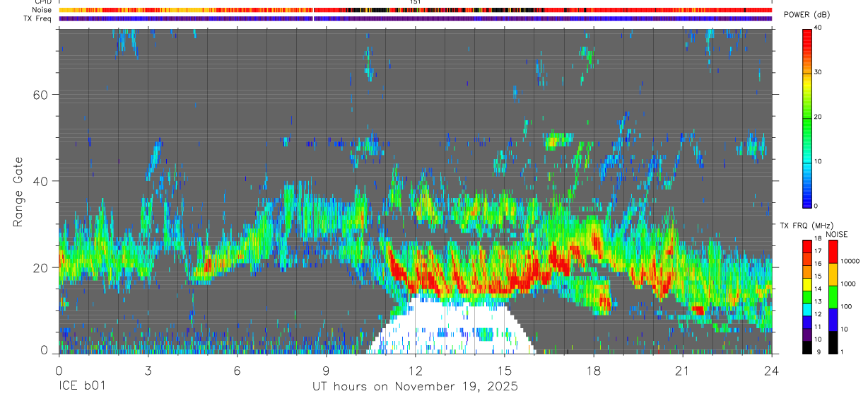Click the POWER colorbar tick label 10

[x=818, y=161]
